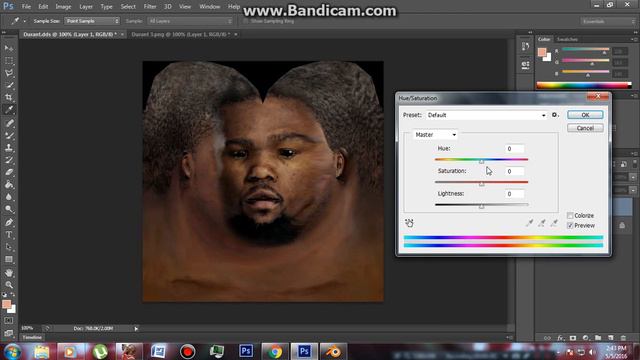Open the Essentials workspace dropdown
The width and height of the screenshot is (640, 360).
point(608,21)
